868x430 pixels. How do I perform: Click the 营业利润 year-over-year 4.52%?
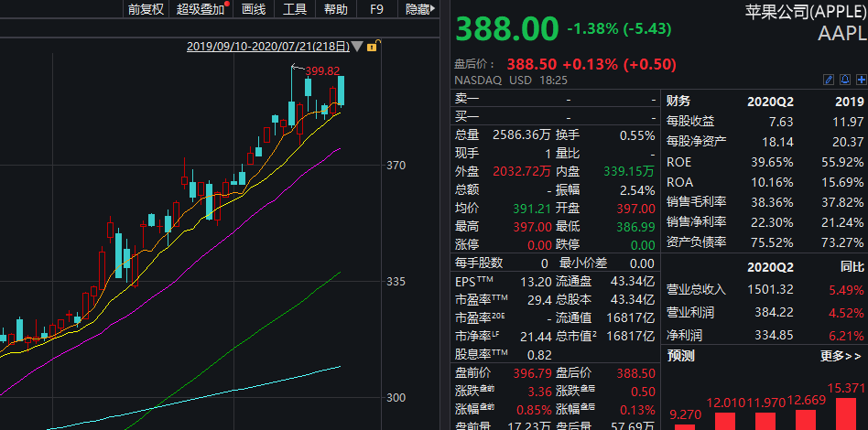[846, 313]
